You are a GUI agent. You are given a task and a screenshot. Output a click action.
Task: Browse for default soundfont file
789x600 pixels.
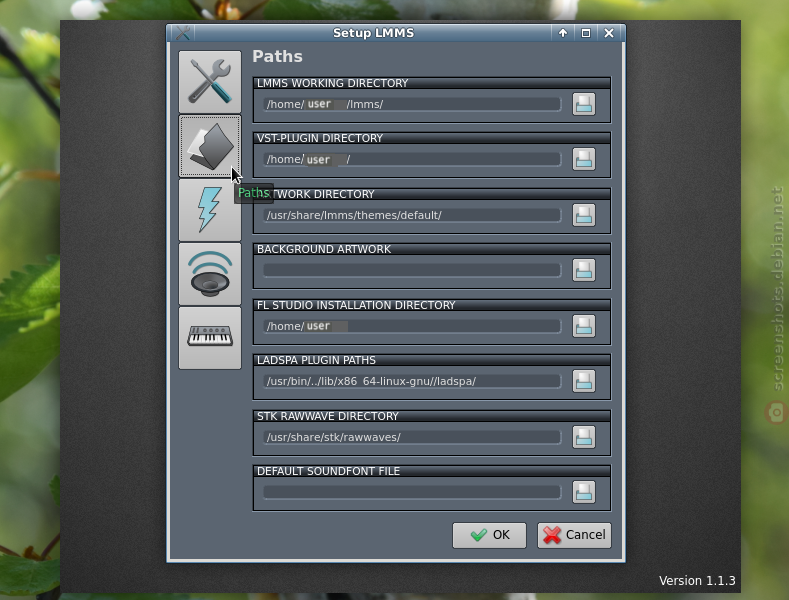pos(584,492)
